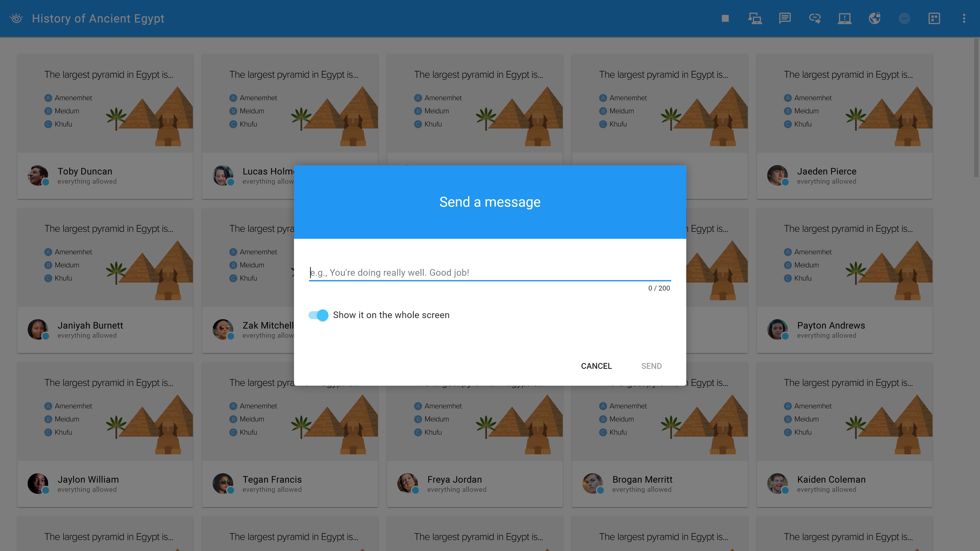Click the Freya Jordan name label
This screenshot has height=551, width=980.
pyautogui.click(x=454, y=479)
